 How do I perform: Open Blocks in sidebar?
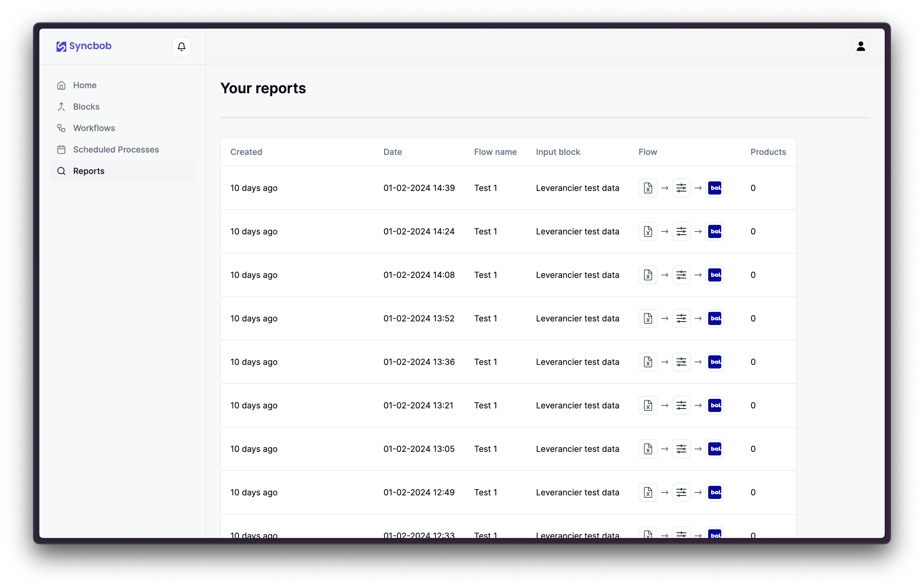pos(123,107)
